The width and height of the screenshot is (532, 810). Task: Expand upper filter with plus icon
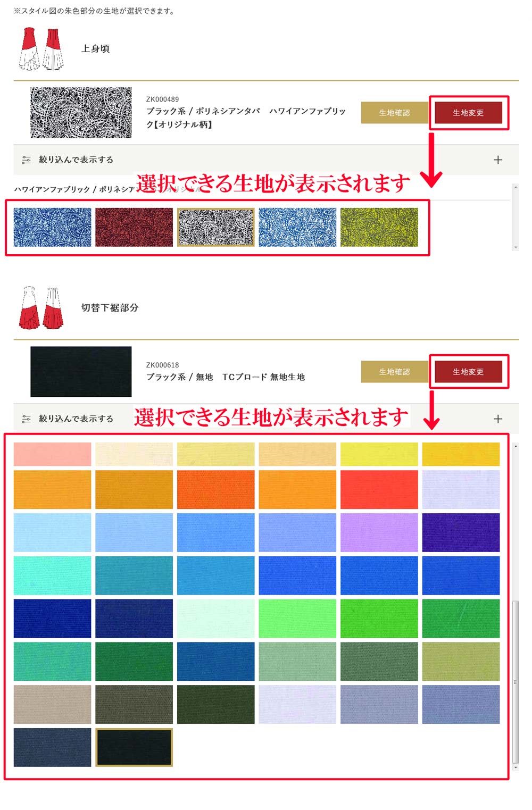tap(498, 160)
